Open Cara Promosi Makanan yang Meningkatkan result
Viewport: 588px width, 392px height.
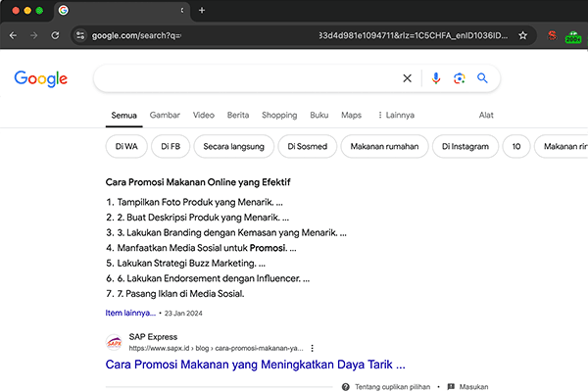pyautogui.click(x=256, y=365)
